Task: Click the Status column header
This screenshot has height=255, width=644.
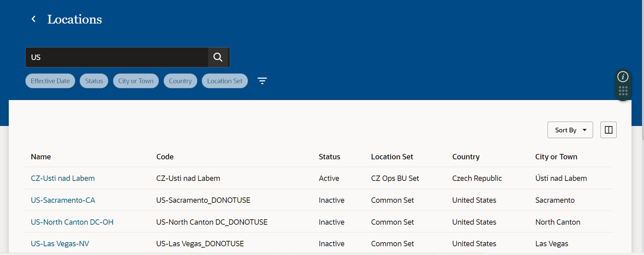Action: click(x=330, y=157)
